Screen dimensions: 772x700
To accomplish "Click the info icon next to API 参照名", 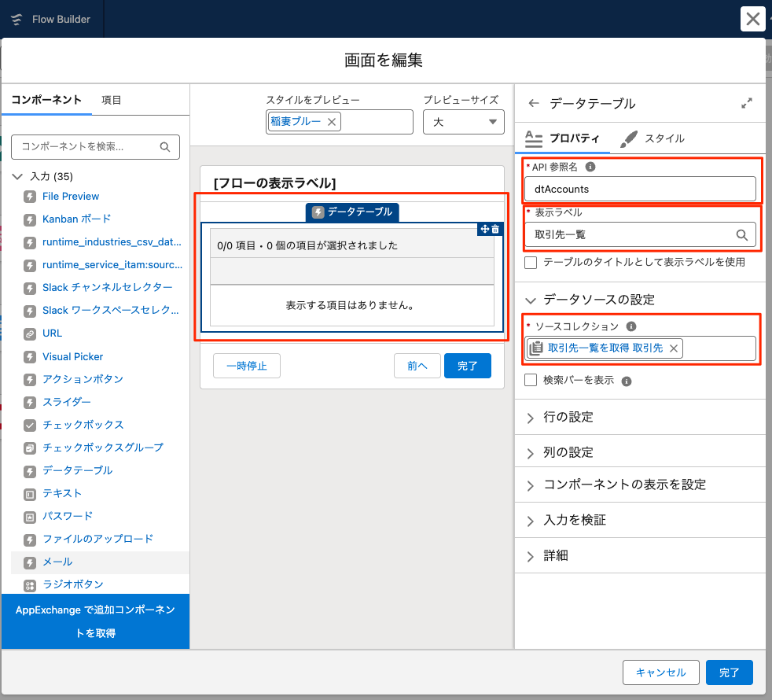I will (590, 167).
